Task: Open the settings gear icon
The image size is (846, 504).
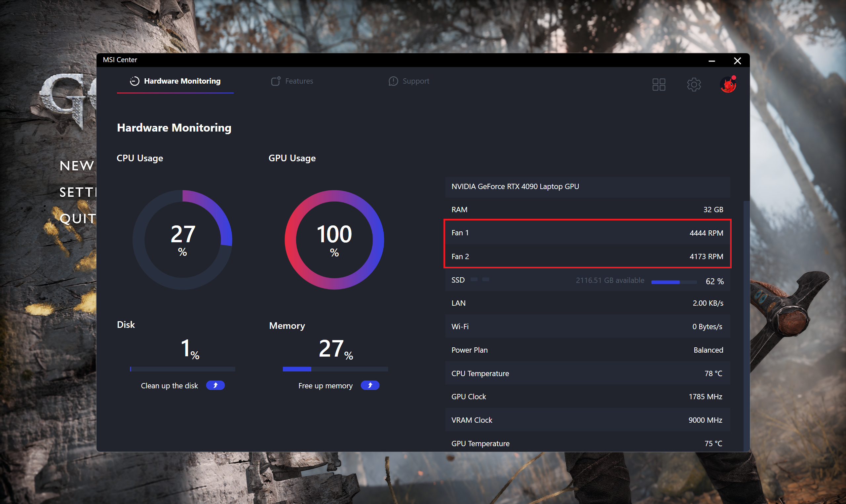Action: (694, 85)
